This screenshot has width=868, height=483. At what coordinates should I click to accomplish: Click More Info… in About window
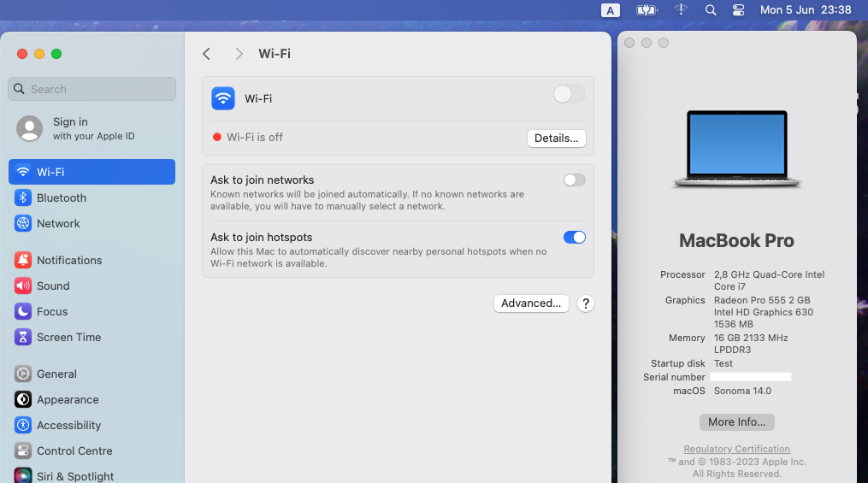pos(737,422)
